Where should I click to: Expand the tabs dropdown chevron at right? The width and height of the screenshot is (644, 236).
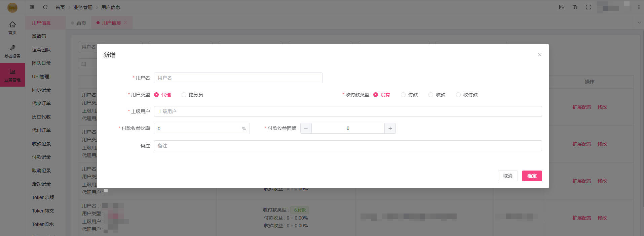point(639,22)
